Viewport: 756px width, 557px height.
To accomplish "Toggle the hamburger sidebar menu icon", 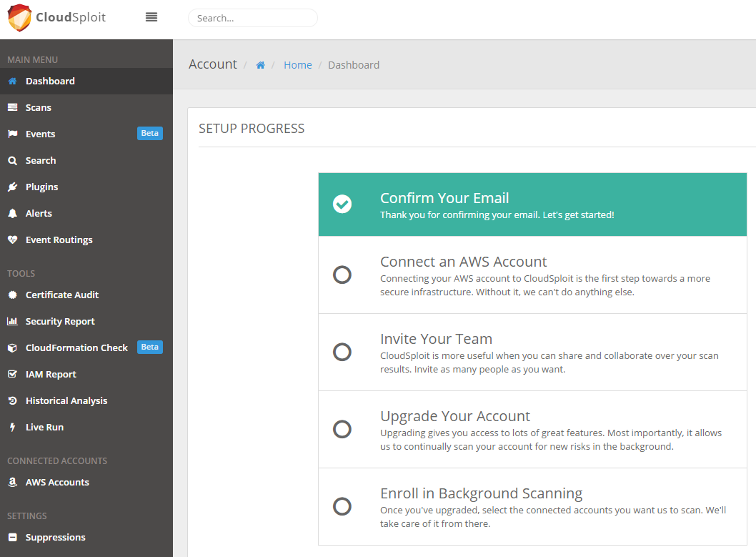I will pyautogui.click(x=151, y=17).
